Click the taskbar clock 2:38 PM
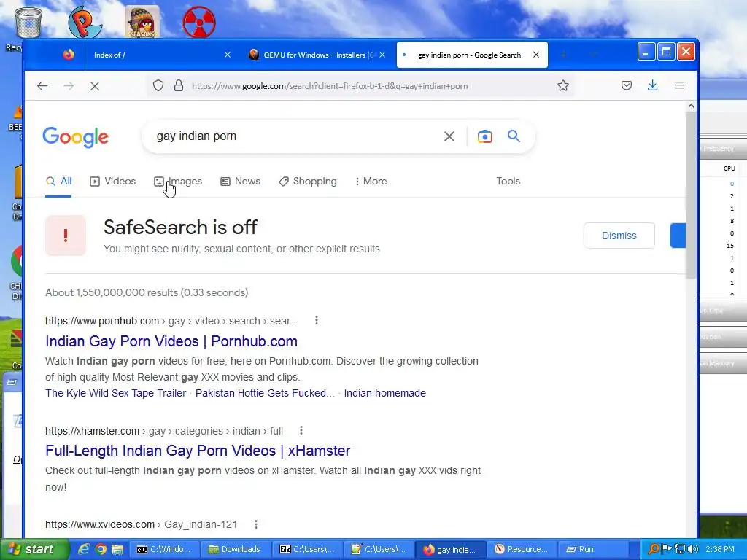This screenshot has height=560, width=747. (x=720, y=549)
